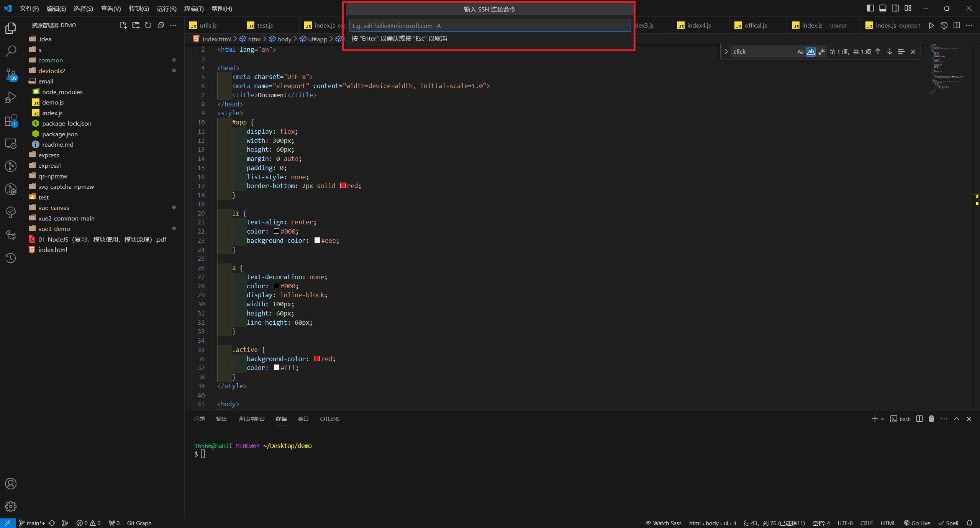Toggle Use Regular Expression in find widget
This screenshot has height=528, width=980.
pyautogui.click(x=821, y=52)
